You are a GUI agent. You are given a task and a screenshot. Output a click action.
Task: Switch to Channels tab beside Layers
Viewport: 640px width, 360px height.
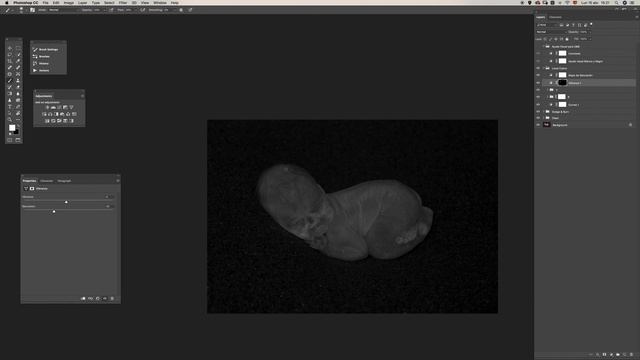pos(555,17)
